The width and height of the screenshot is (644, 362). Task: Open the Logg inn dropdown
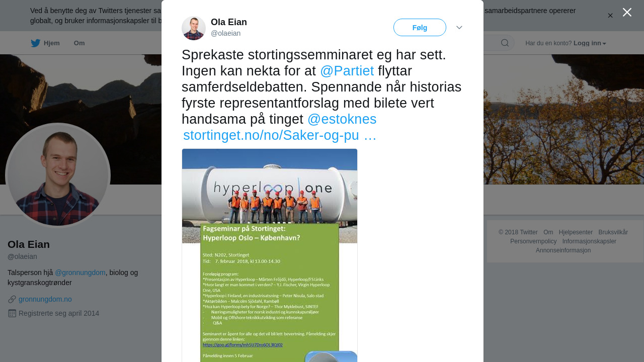click(590, 43)
